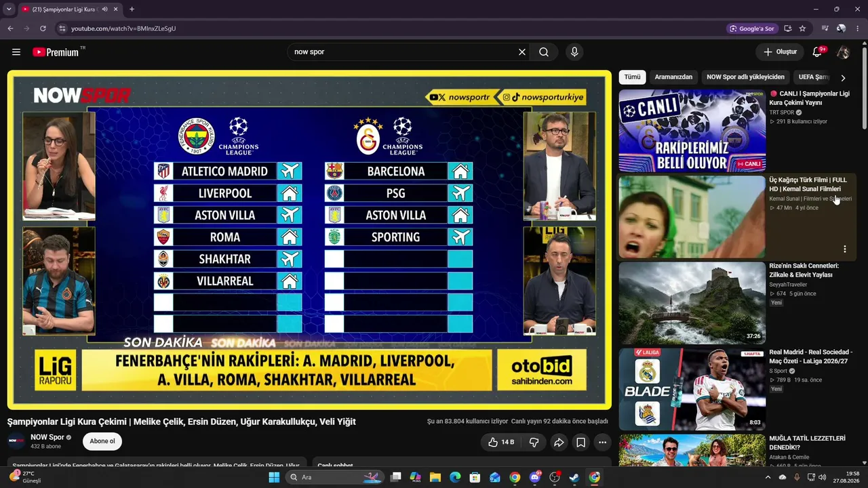Mute the tab via speaker icon

[x=104, y=9]
